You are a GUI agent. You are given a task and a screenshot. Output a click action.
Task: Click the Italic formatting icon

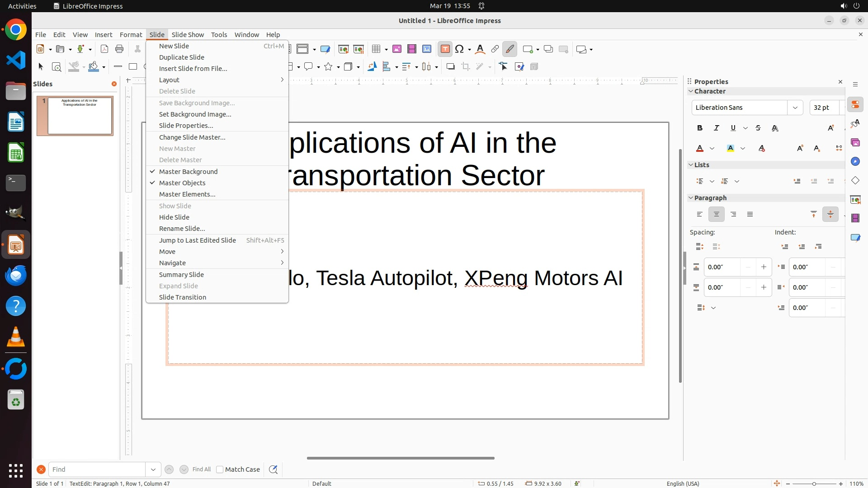coord(717,128)
